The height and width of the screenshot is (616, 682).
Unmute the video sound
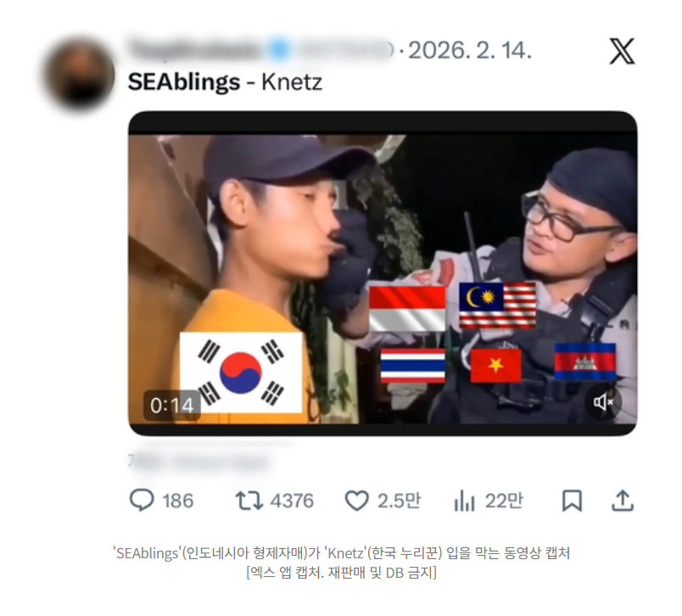click(603, 402)
